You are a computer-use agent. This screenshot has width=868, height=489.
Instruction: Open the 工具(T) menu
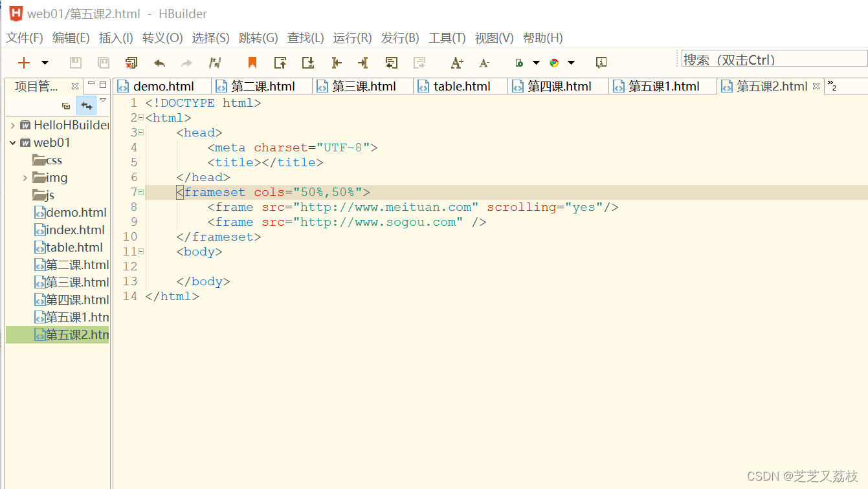447,38
